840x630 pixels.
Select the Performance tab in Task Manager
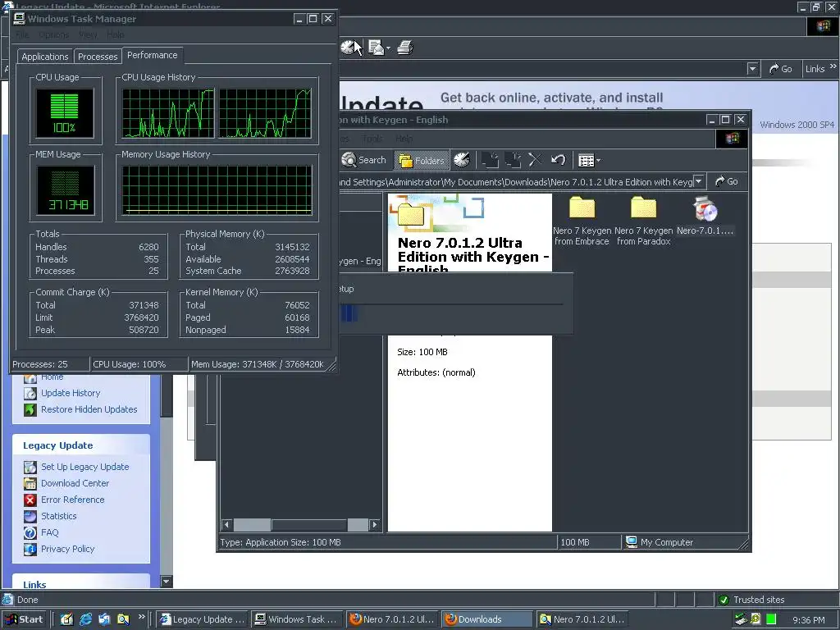point(152,55)
